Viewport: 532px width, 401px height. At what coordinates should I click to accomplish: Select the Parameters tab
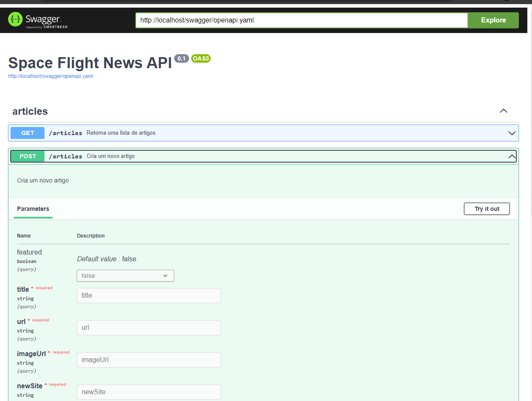pos(33,209)
